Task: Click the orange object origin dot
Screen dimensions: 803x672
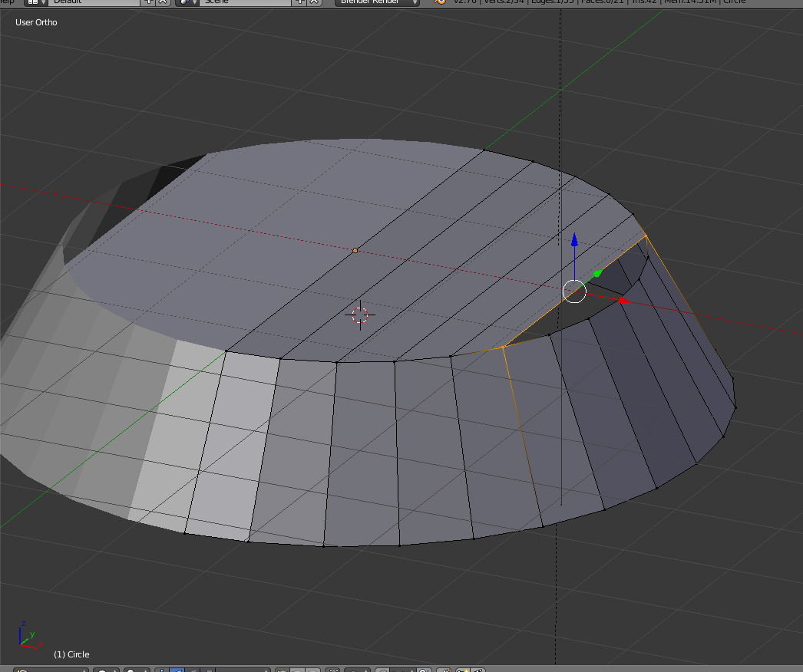Action: 355,250
